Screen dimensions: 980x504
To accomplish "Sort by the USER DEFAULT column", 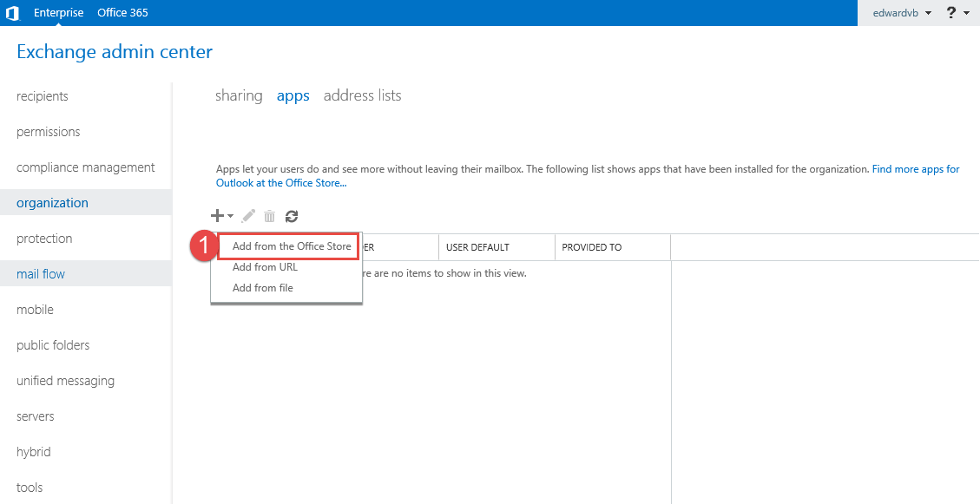I will pos(497,247).
